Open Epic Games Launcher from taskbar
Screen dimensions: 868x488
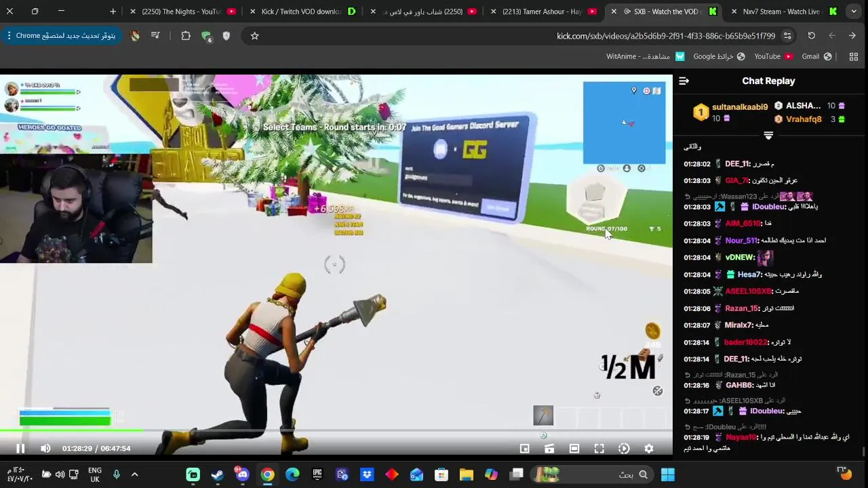(x=317, y=474)
